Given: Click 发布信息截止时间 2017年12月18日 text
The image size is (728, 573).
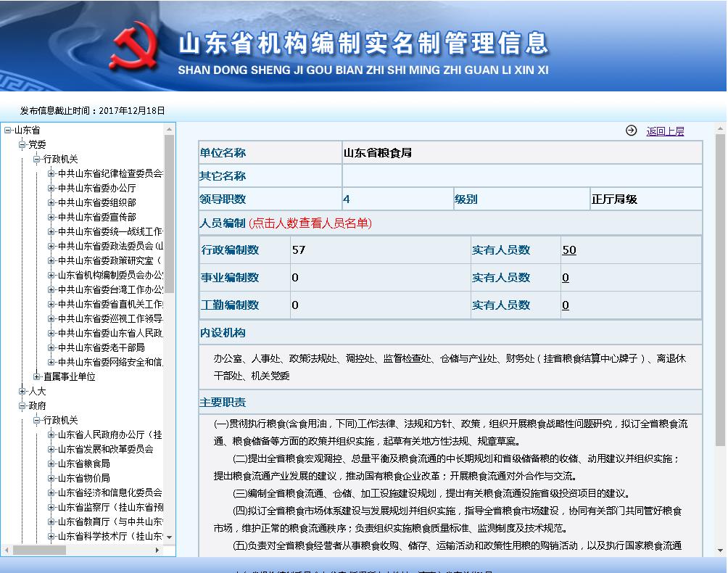Looking at the screenshot, I should click(x=92, y=110).
